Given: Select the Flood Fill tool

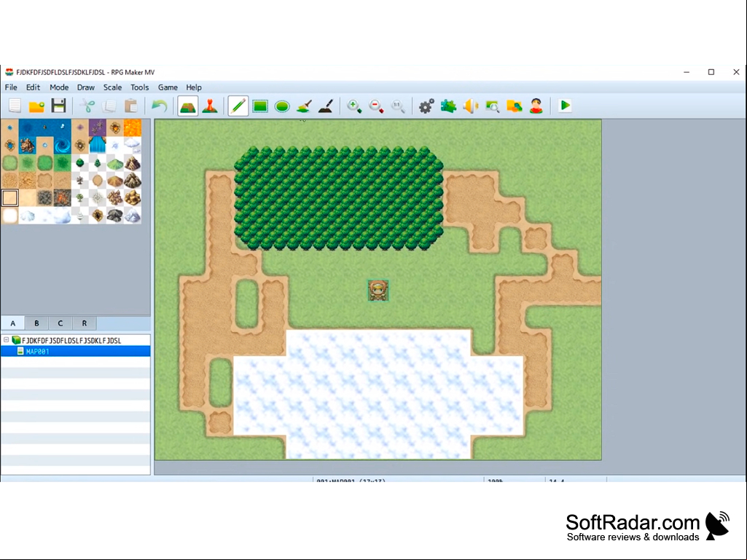Looking at the screenshot, I should point(304,106).
